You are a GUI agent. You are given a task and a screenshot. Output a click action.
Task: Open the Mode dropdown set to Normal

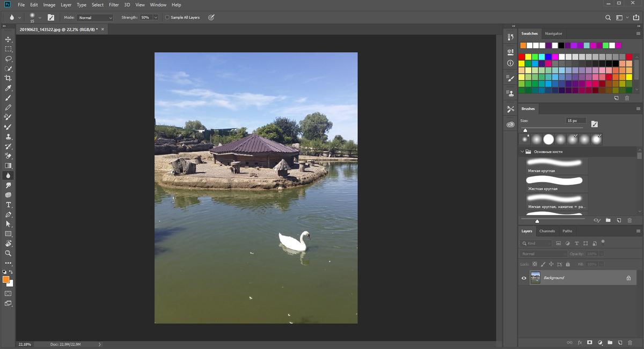pyautogui.click(x=95, y=17)
